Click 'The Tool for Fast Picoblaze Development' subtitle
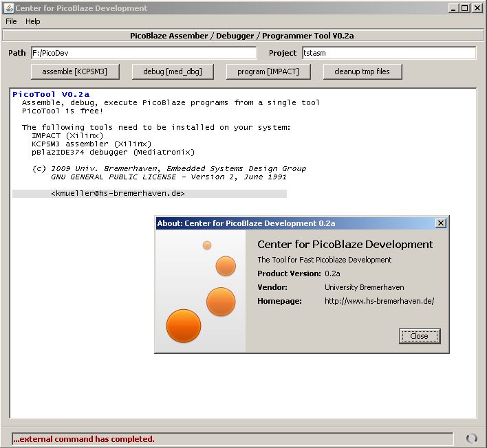This screenshot has width=487, height=448. [x=324, y=260]
